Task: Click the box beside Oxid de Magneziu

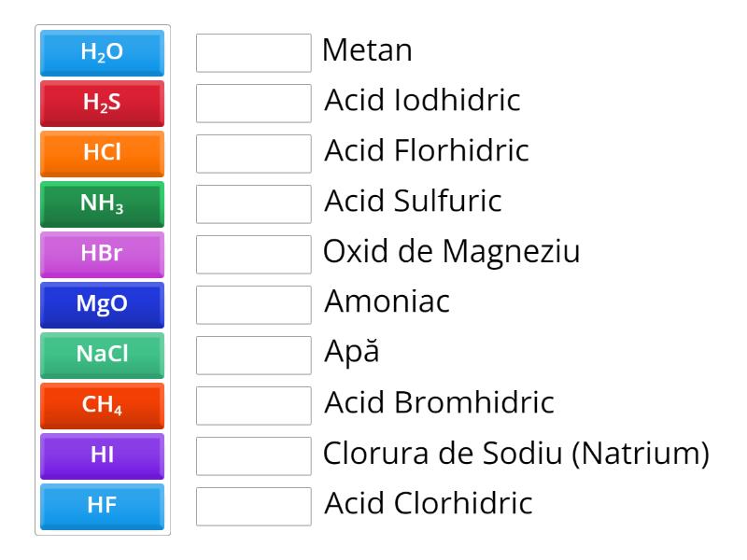Action: pyautogui.click(x=254, y=255)
